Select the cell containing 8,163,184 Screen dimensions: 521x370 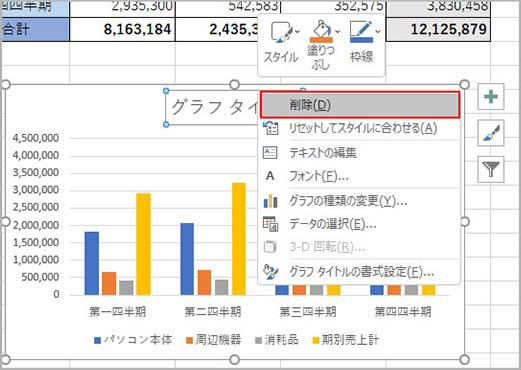pos(122,29)
